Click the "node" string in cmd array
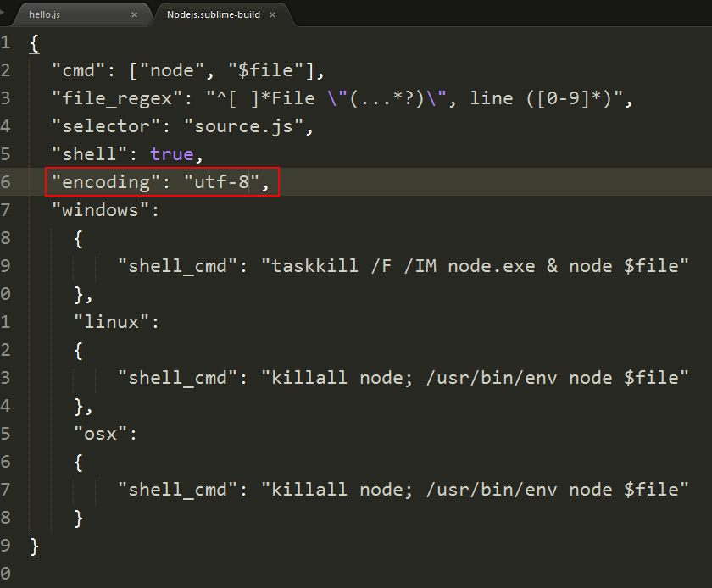712x588 pixels. [173, 70]
